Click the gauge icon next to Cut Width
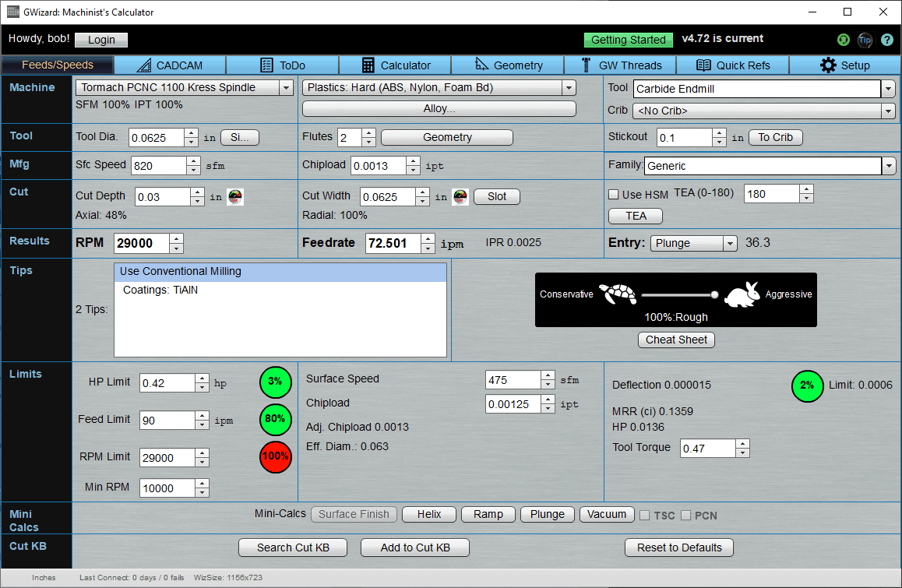Screen dimensions: 902x588 point(460,196)
